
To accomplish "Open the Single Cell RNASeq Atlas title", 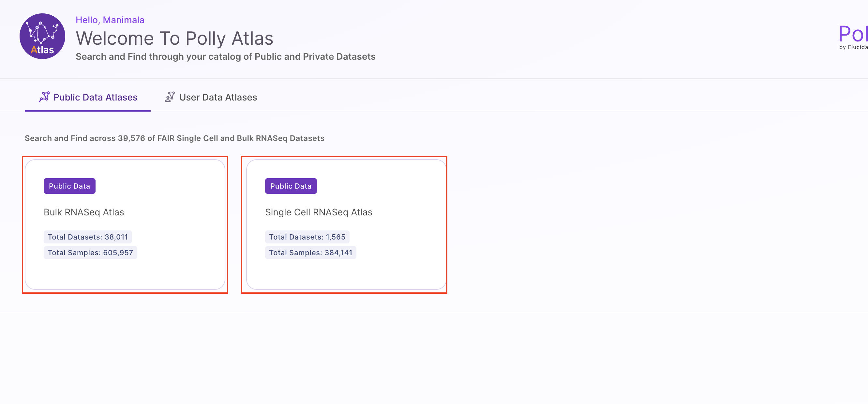I will pos(319,212).
